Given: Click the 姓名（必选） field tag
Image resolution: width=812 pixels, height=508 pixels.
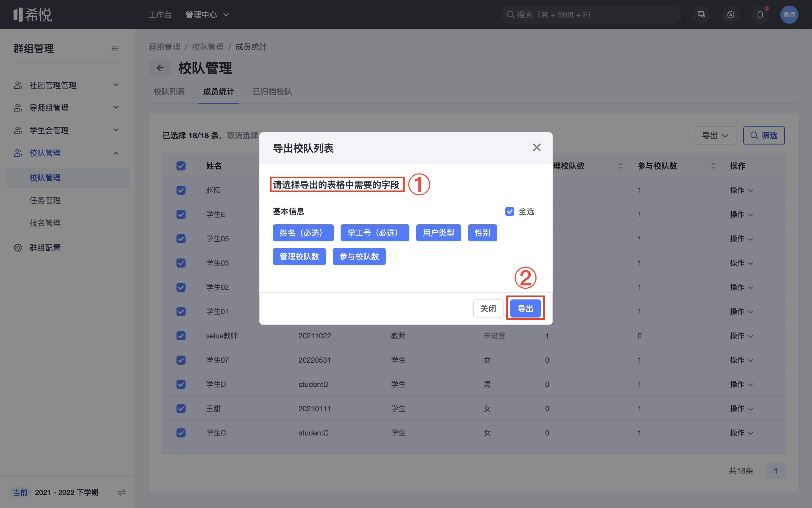Looking at the screenshot, I should [x=303, y=233].
